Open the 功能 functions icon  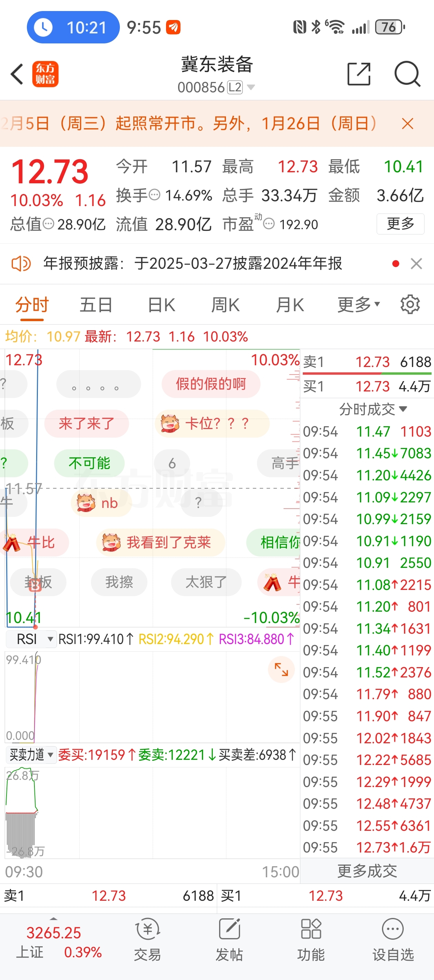[x=311, y=940]
